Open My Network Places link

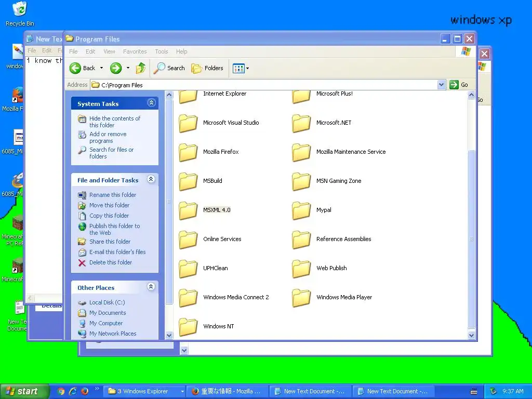[x=113, y=334]
